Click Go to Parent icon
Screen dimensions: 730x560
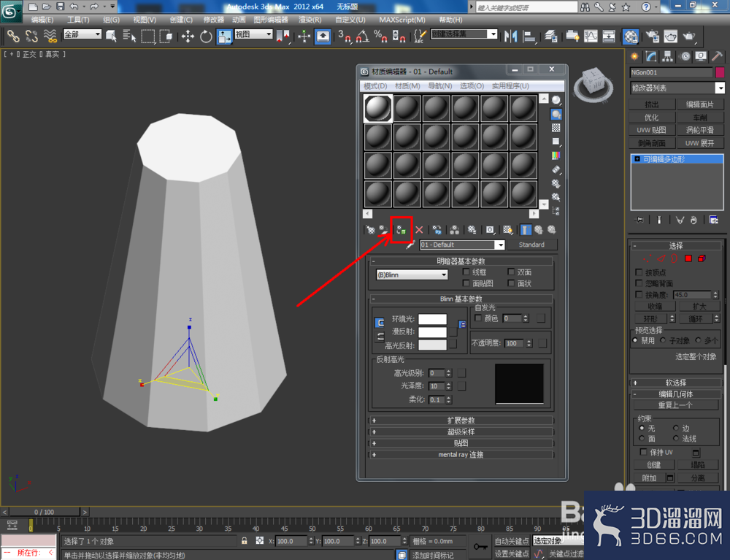point(539,230)
